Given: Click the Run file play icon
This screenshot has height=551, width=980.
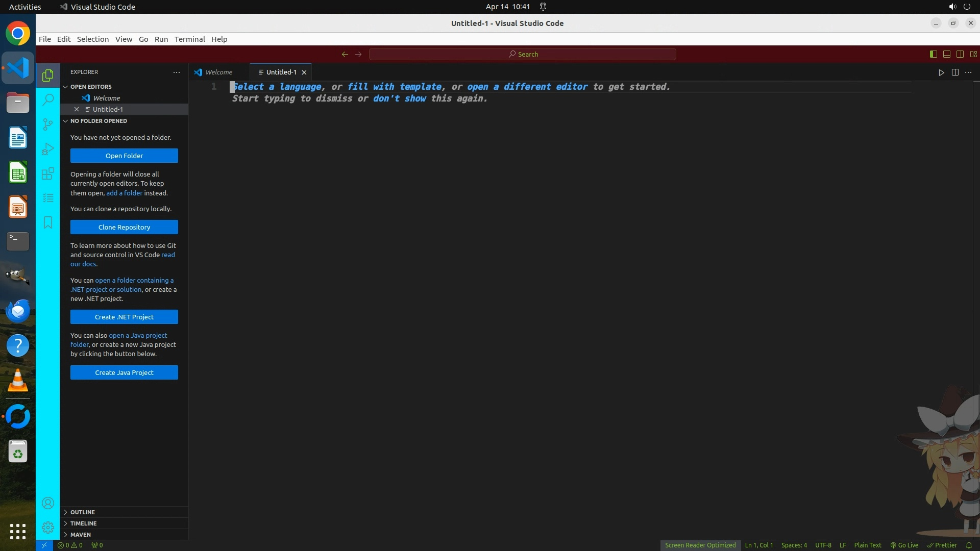Looking at the screenshot, I should click(x=941, y=72).
